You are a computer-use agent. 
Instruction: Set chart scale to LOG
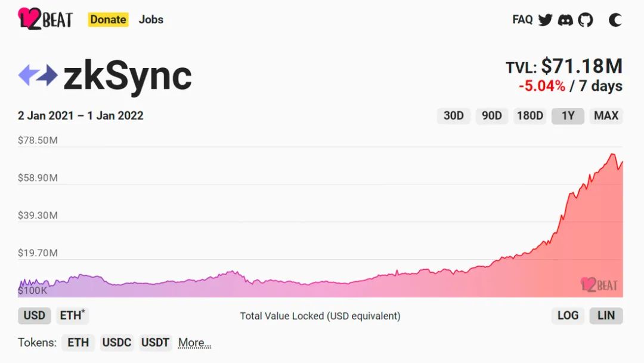tap(568, 316)
